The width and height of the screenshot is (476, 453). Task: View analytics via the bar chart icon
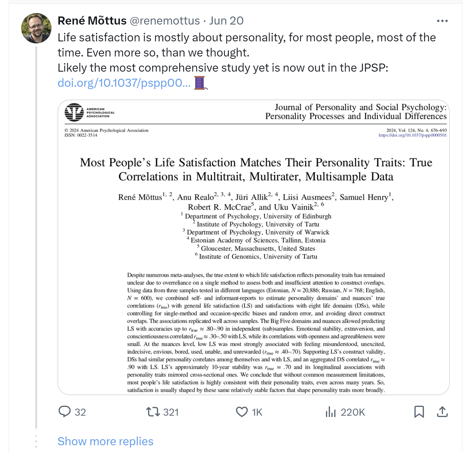coord(331,412)
